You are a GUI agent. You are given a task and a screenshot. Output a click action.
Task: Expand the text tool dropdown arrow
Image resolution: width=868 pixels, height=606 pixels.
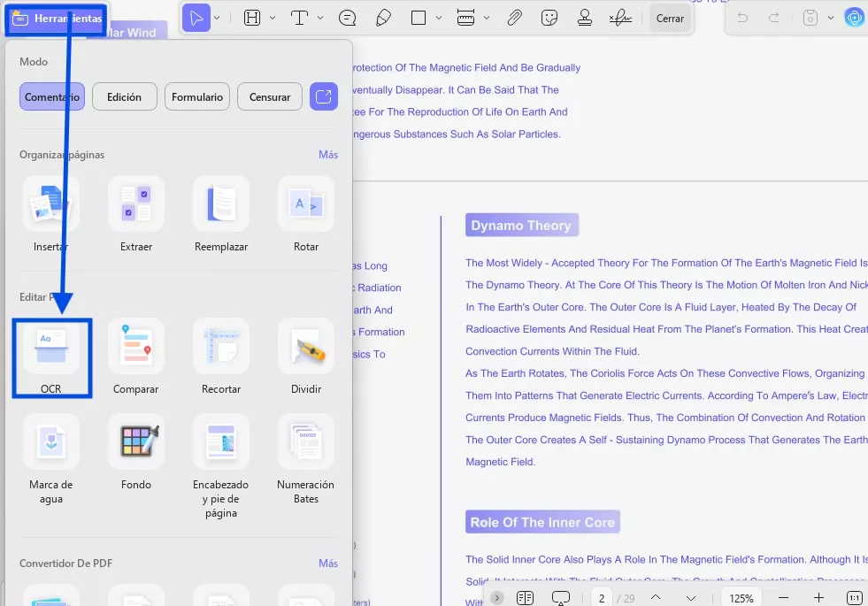coord(320,18)
